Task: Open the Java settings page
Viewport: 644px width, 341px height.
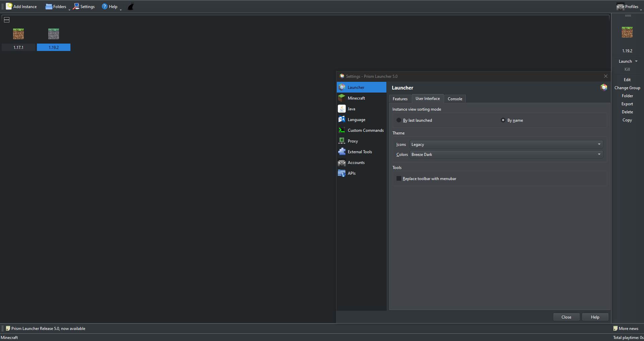Action: (362, 109)
